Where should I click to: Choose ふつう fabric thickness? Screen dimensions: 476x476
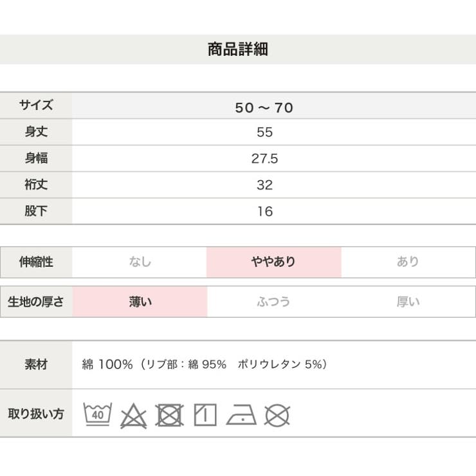click(273, 302)
